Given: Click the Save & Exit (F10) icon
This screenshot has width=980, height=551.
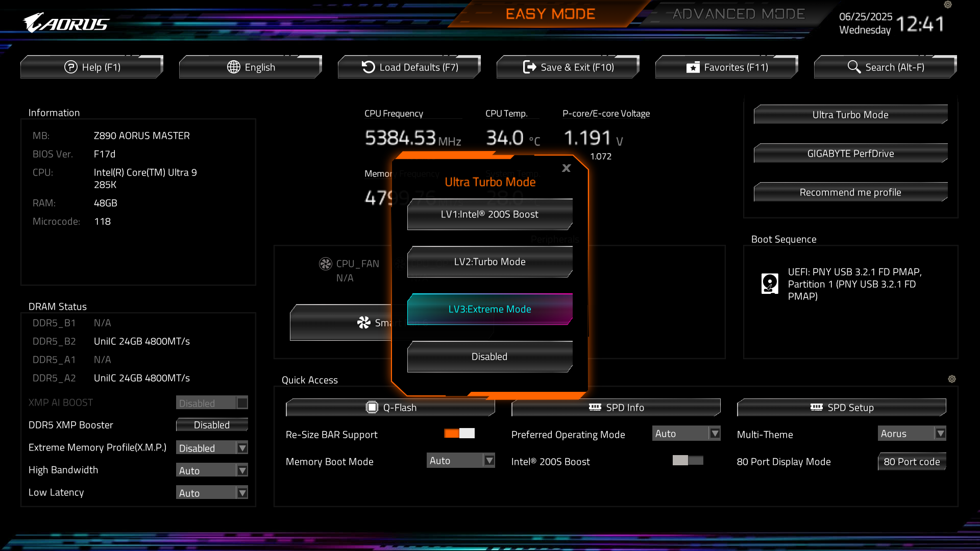Looking at the screenshot, I should click(530, 67).
